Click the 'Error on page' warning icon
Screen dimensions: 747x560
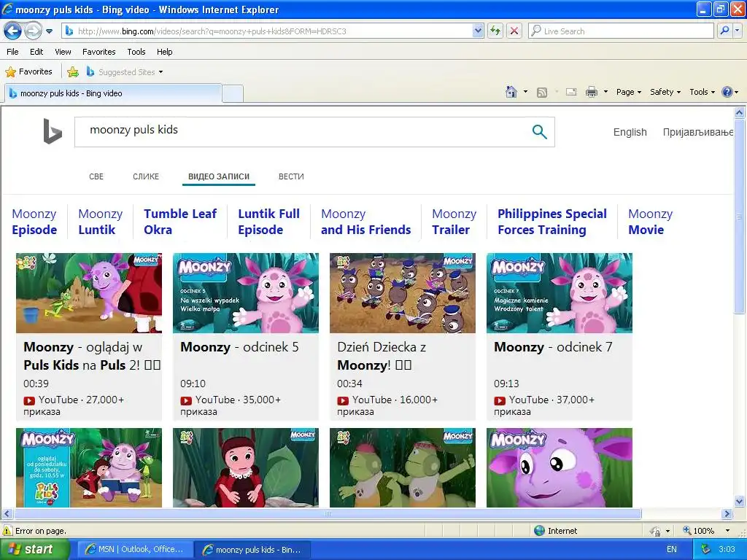[x=7, y=531]
